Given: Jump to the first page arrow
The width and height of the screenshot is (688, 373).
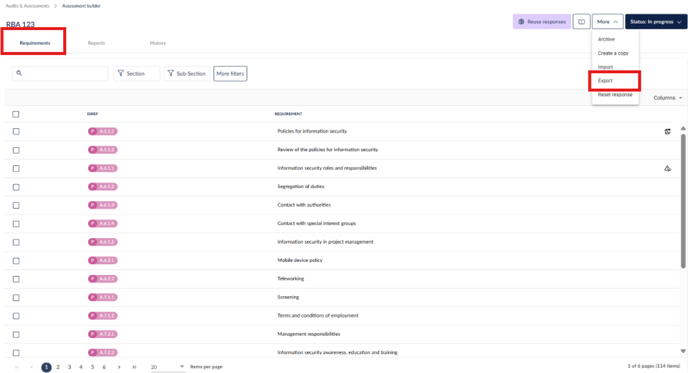Looking at the screenshot, I should click(17, 367).
